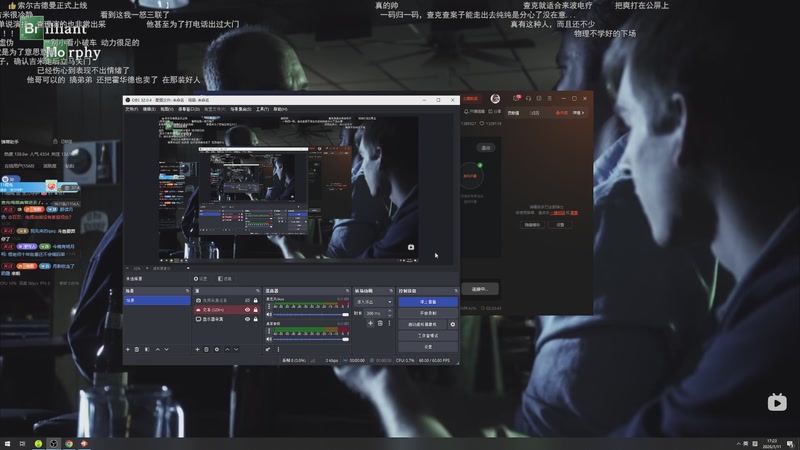This screenshot has height=450, width=800.
Task: Open 麦克风/Aux channel options dots
Action: point(269,307)
